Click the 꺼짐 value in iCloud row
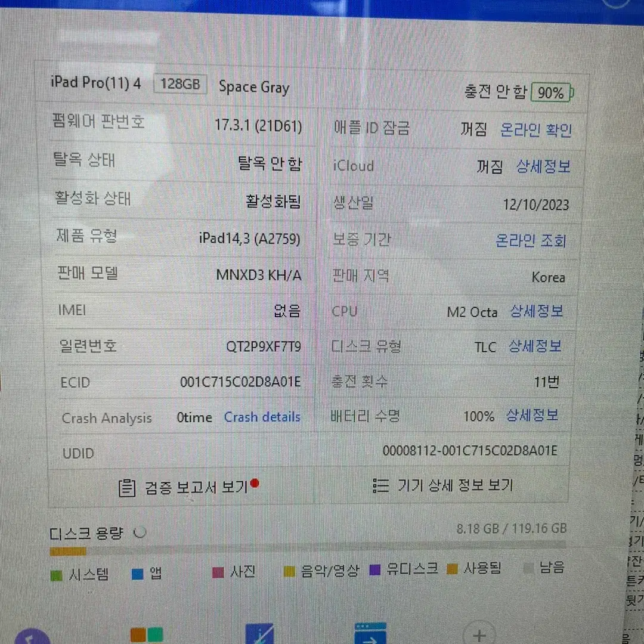 490,167
